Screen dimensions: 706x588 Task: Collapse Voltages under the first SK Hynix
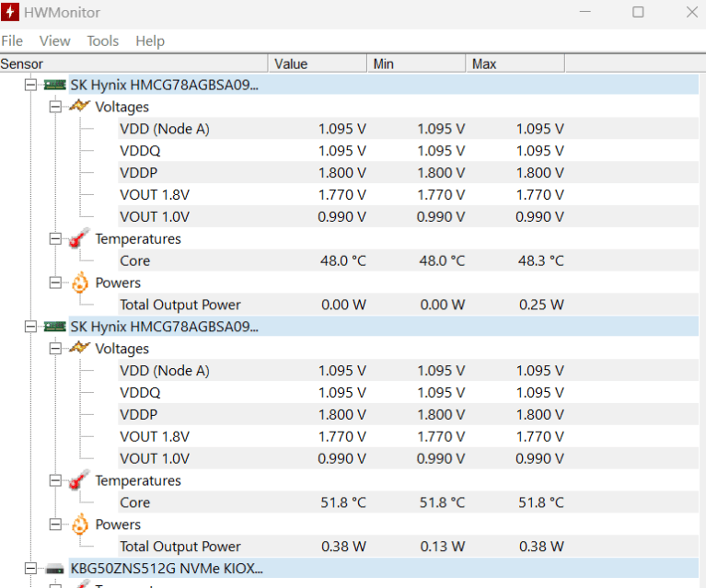click(x=55, y=107)
